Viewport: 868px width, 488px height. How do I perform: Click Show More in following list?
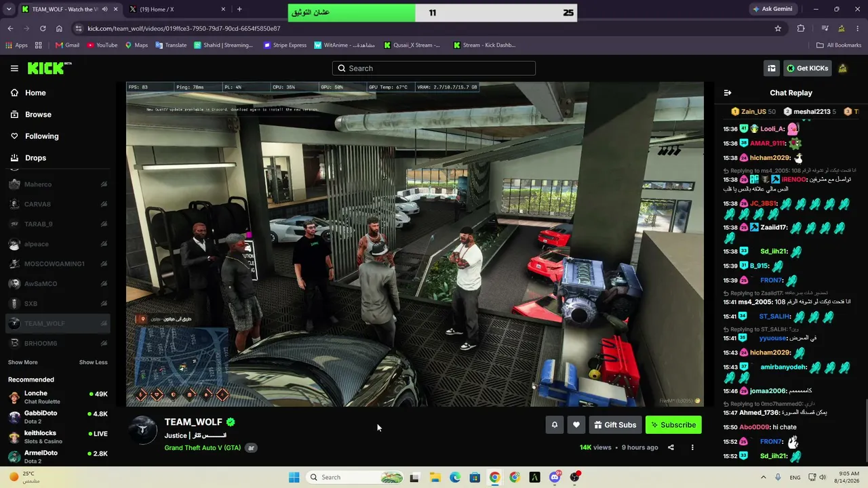pos(23,363)
